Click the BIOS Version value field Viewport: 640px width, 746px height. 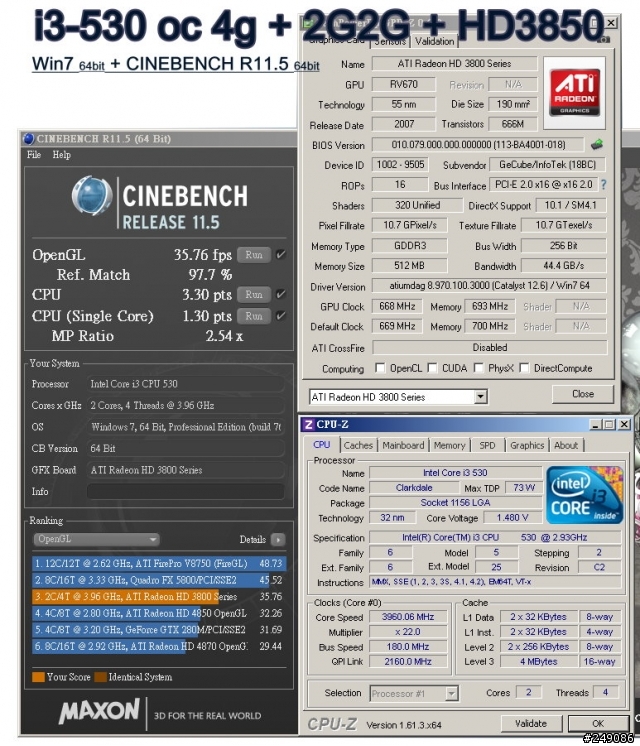click(x=478, y=144)
